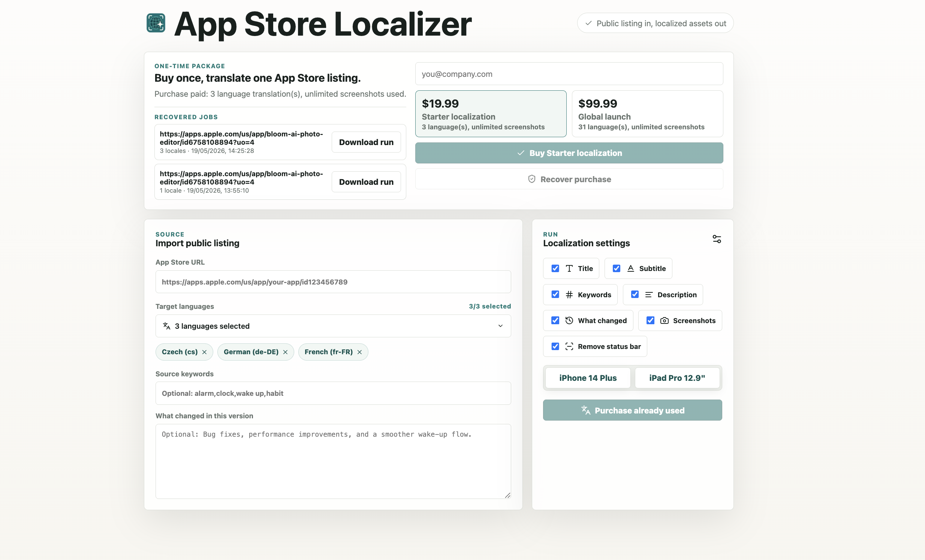This screenshot has width=925, height=560.
Task: Click the RECOVERED JOBS section label
Action: point(186,117)
